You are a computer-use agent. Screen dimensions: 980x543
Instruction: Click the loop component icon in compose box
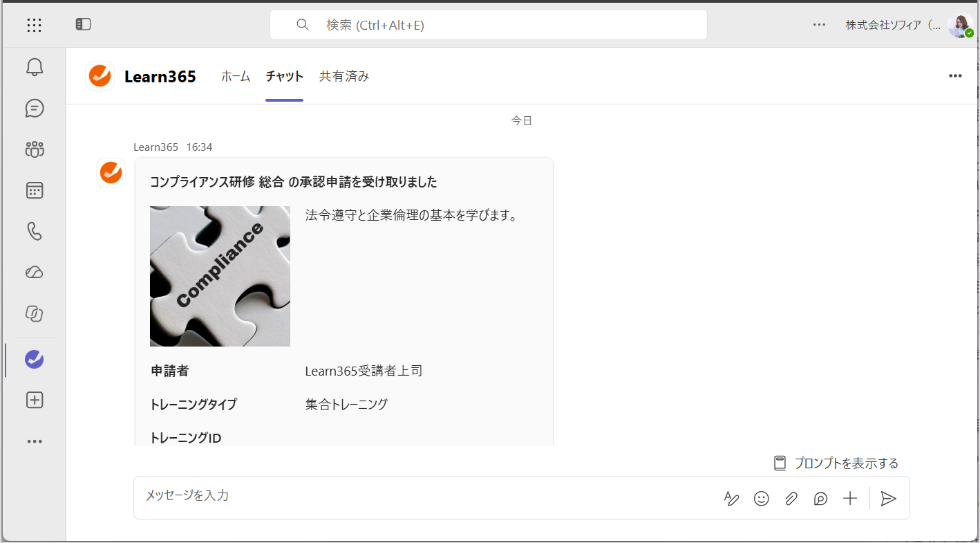[x=821, y=499]
